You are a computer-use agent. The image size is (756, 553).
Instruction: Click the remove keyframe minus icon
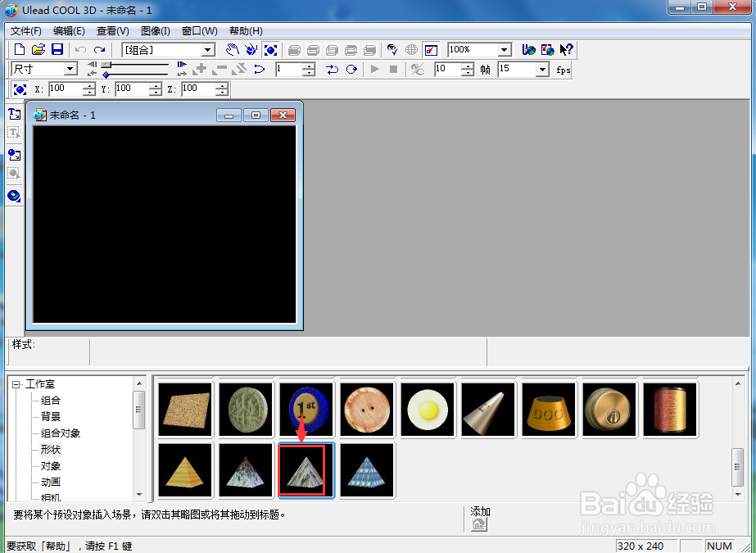click(220, 69)
